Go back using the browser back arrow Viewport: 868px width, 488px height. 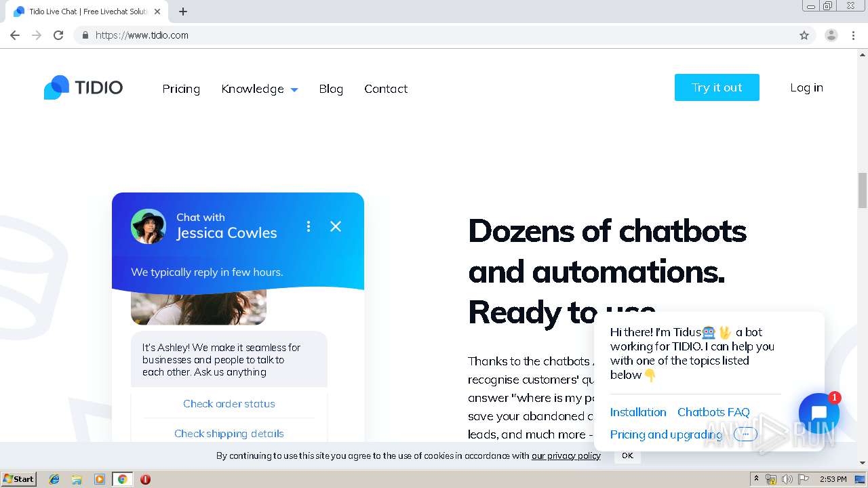(x=15, y=35)
